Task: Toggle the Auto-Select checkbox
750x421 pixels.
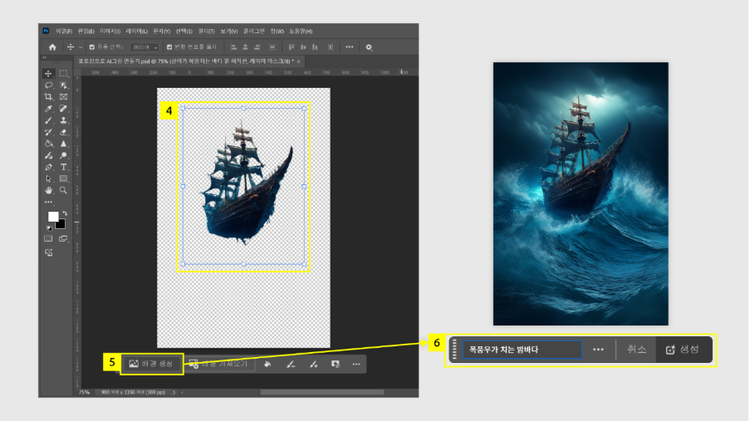Action: [x=92, y=47]
